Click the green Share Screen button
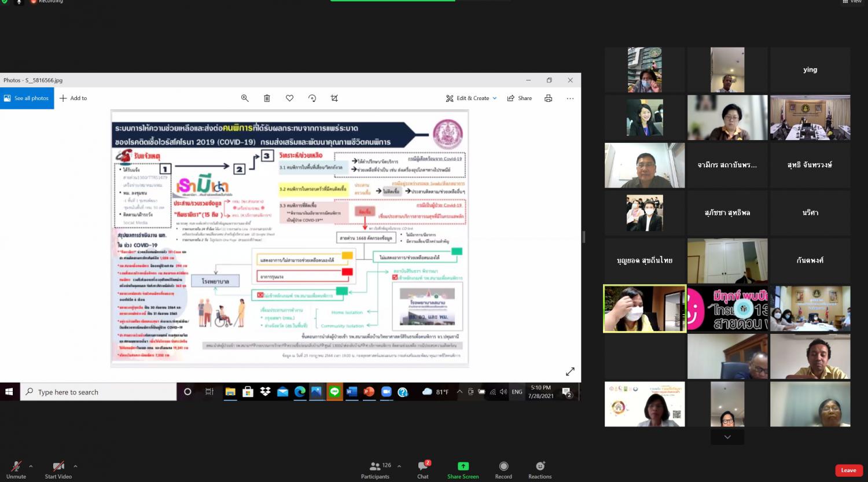Image resolution: width=868 pixels, height=482 pixels. click(x=463, y=470)
